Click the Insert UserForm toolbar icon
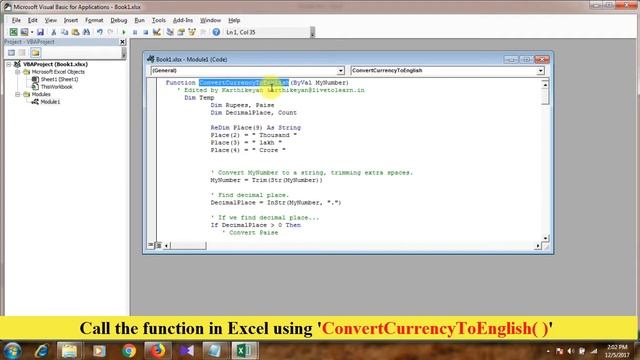Screen dimensions: 640x360 (x=24, y=32)
